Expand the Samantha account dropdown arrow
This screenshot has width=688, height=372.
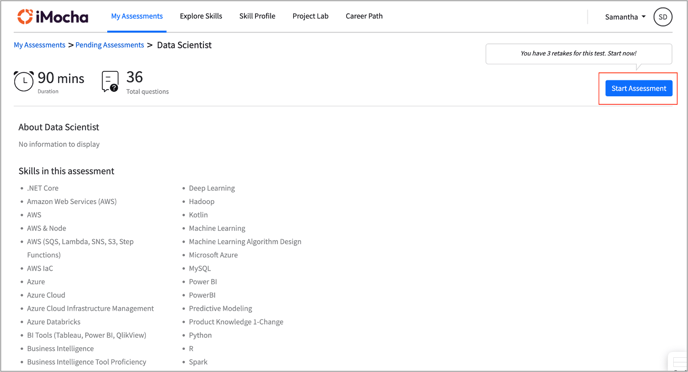point(644,17)
